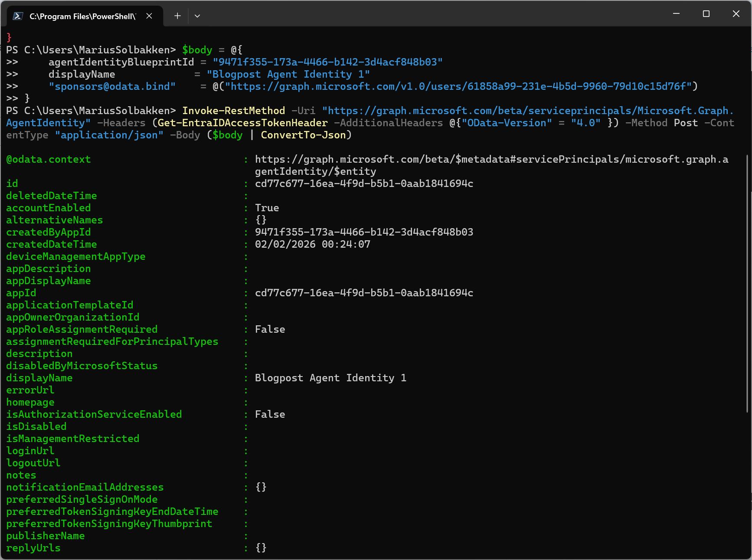Click the "sponsors@odata.bind" key string
752x560 pixels.
click(x=112, y=87)
